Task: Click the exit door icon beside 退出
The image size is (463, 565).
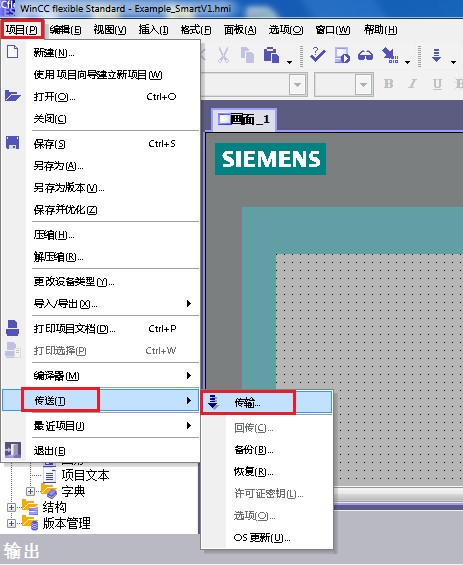Action: pyautogui.click(x=13, y=450)
